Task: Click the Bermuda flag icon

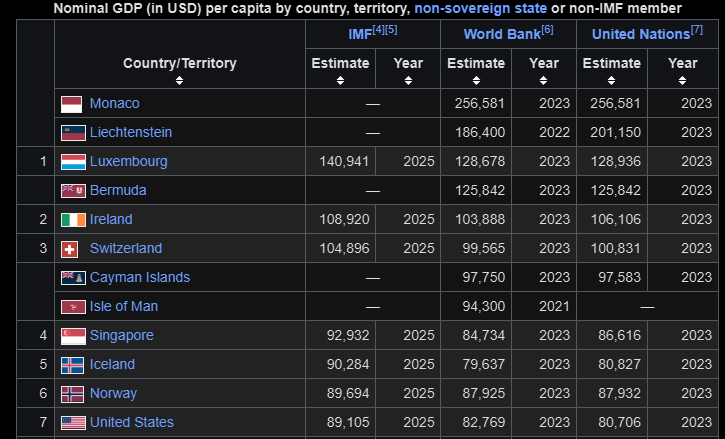Action: (x=73, y=191)
